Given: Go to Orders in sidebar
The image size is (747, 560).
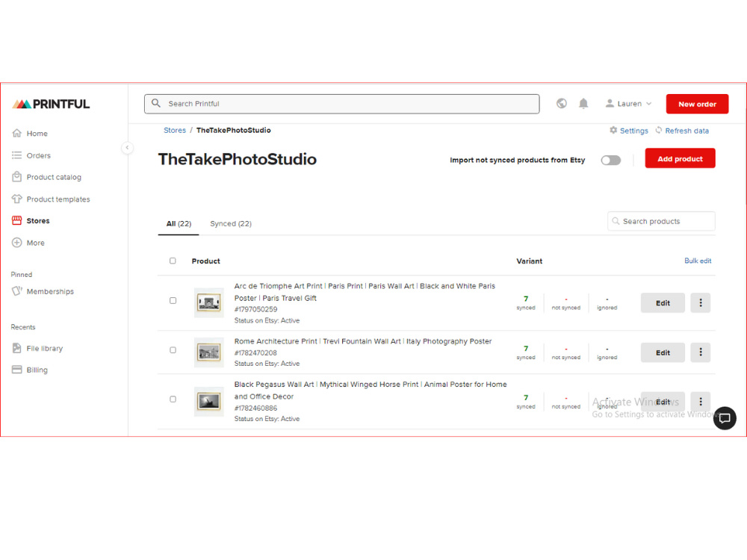Looking at the screenshot, I should click(31, 155).
